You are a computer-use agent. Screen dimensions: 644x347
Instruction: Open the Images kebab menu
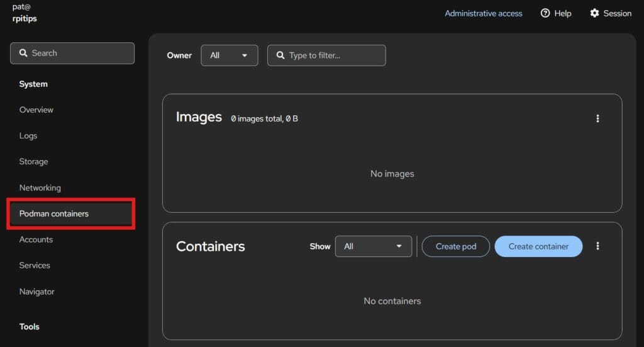pyautogui.click(x=597, y=118)
